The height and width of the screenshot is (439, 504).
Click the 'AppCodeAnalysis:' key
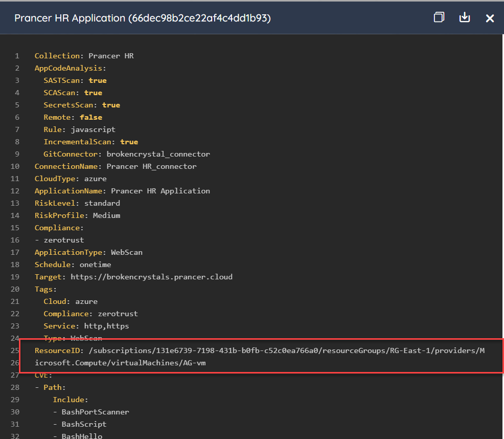click(x=71, y=68)
